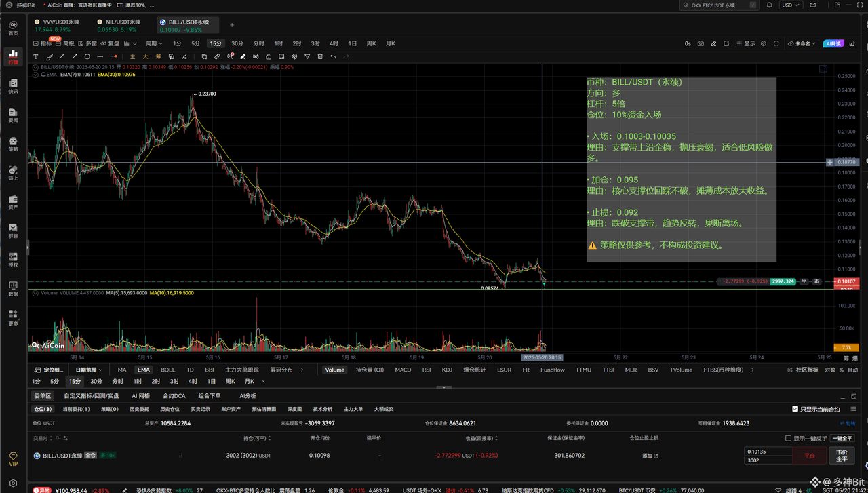This screenshot has width=868, height=493.
Task: Click the notification bell icon
Action: point(769,5)
